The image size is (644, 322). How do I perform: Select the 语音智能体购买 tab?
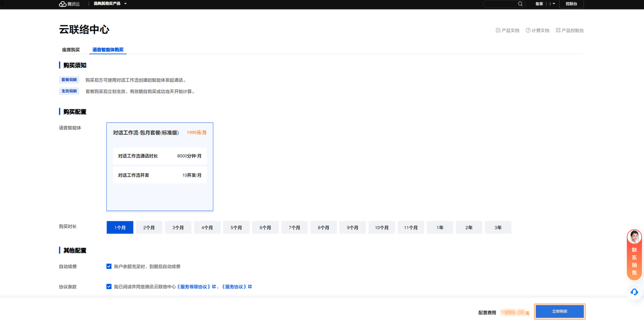click(x=108, y=50)
